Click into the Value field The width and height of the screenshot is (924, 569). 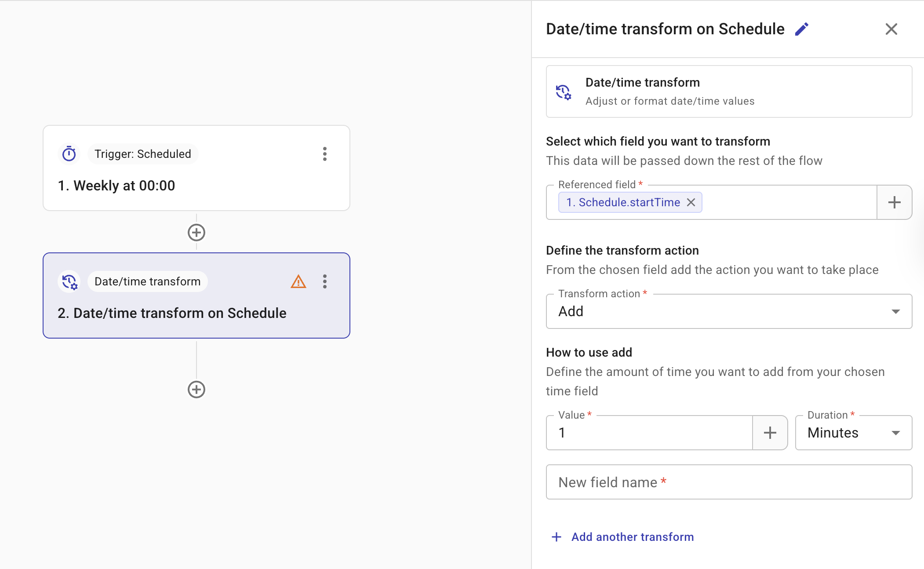649,433
